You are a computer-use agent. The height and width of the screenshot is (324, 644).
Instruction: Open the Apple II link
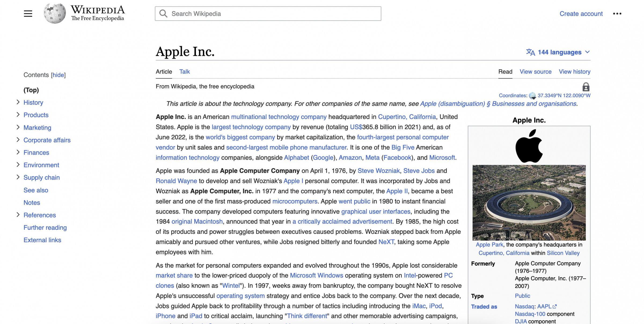pos(397,191)
